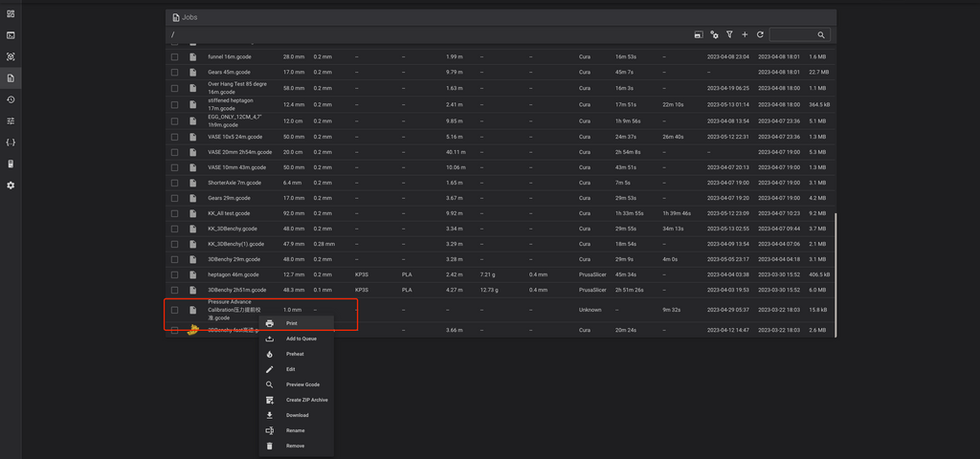The height and width of the screenshot is (459, 980).
Task: Choose Print from the context menu
Action: (297, 323)
